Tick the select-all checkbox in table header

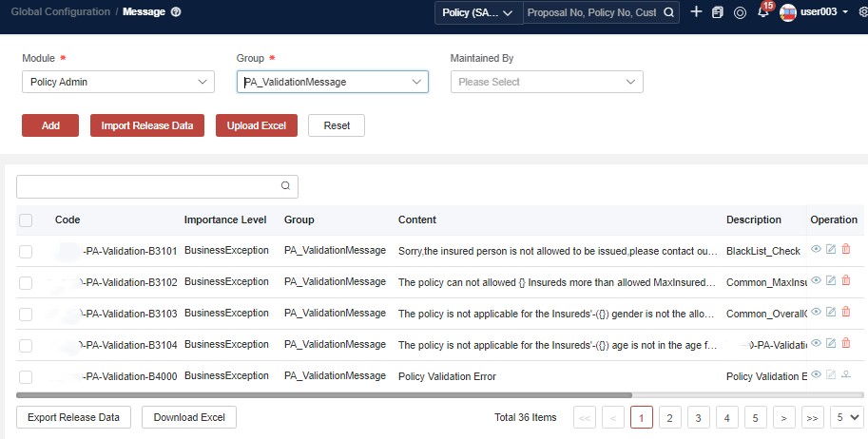[x=26, y=220]
